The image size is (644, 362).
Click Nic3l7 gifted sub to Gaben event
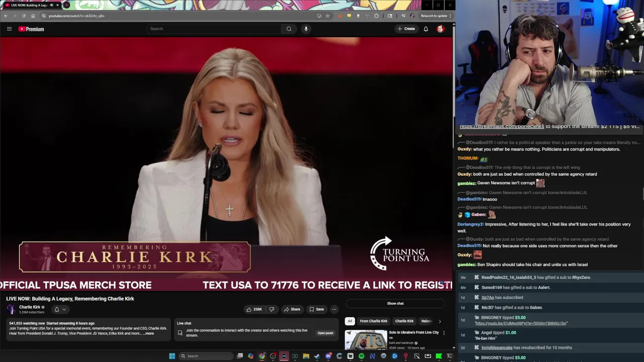[550, 308]
